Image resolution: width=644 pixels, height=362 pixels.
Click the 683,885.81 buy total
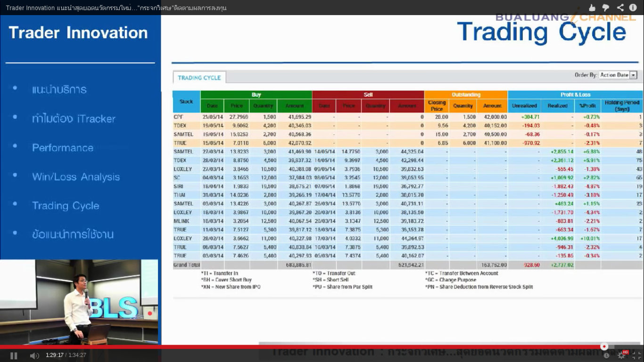pyautogui.click(x=298, y=265)
